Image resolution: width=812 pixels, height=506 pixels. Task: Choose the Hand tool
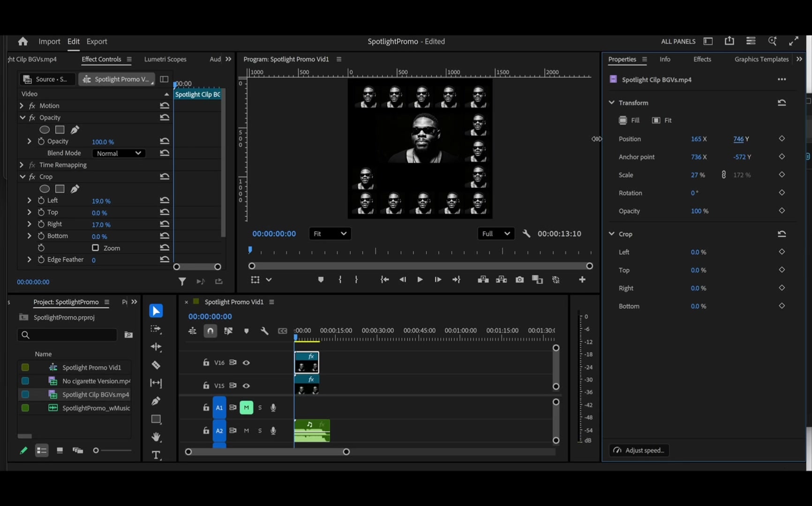[x=156, y=437]
